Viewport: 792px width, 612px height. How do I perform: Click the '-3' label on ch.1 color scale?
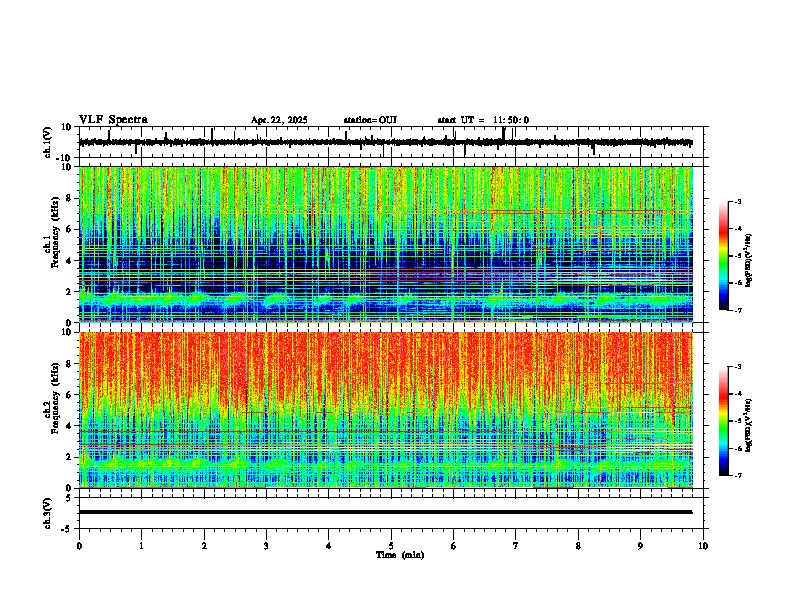coord(738,201)
